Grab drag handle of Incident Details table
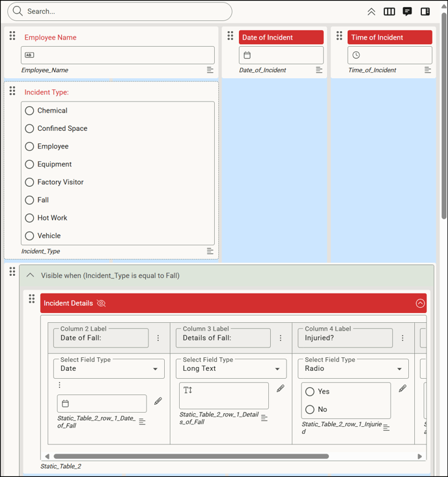 tap(32, 299)
